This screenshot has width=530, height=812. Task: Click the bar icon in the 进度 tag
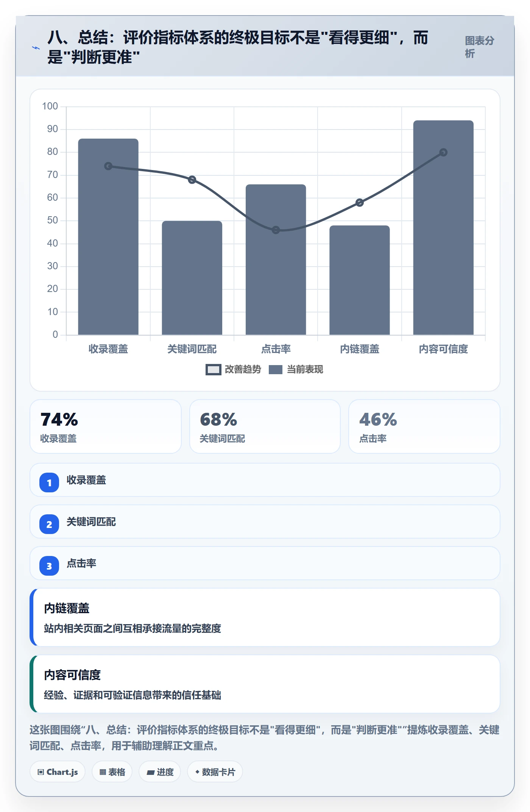151,772
